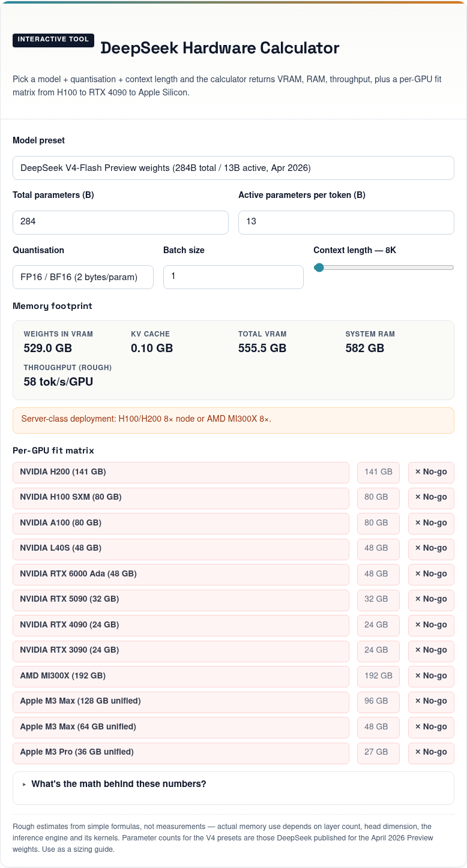Click the Memory footprint heading
This screenshot has height=868, width=467.
53,306
